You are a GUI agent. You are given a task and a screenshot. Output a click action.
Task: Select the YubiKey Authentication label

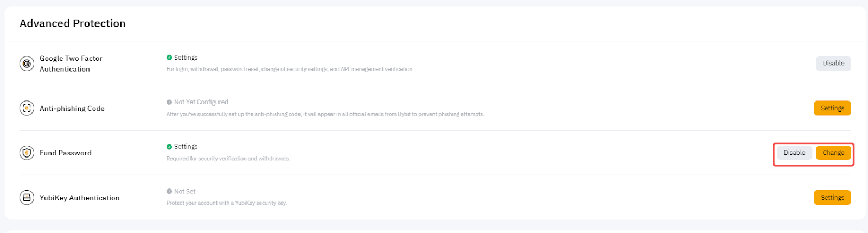(x=79, y=198)
